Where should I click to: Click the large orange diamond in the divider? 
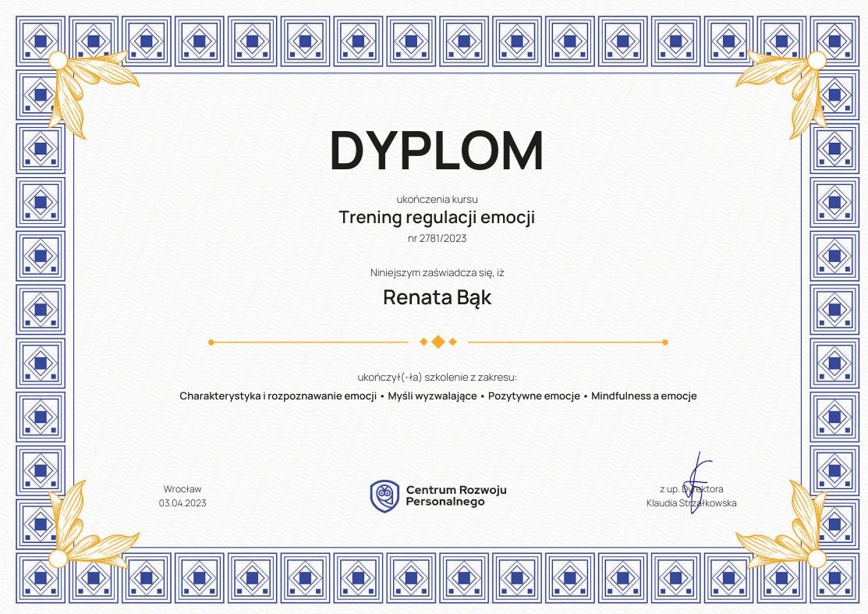pos(438,342)
